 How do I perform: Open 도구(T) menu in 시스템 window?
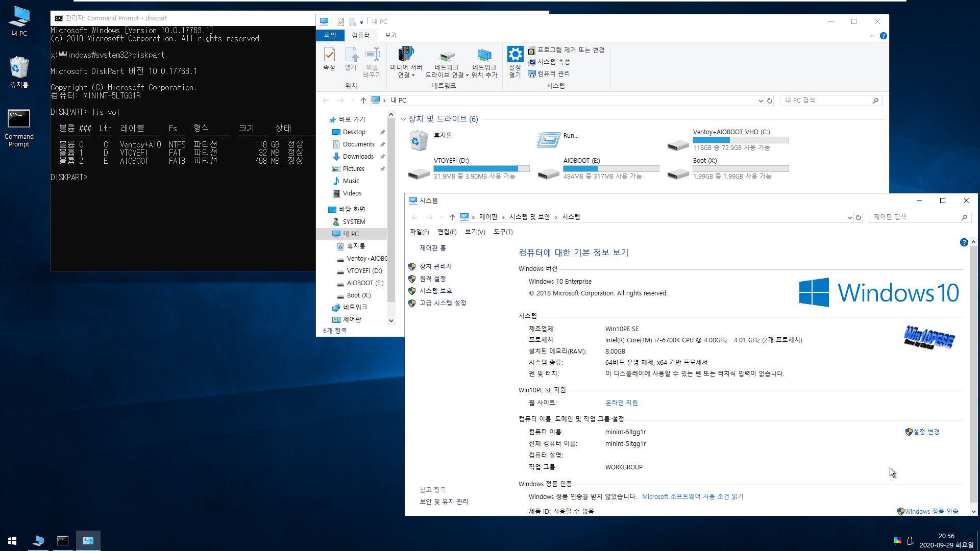pos(503,232)
